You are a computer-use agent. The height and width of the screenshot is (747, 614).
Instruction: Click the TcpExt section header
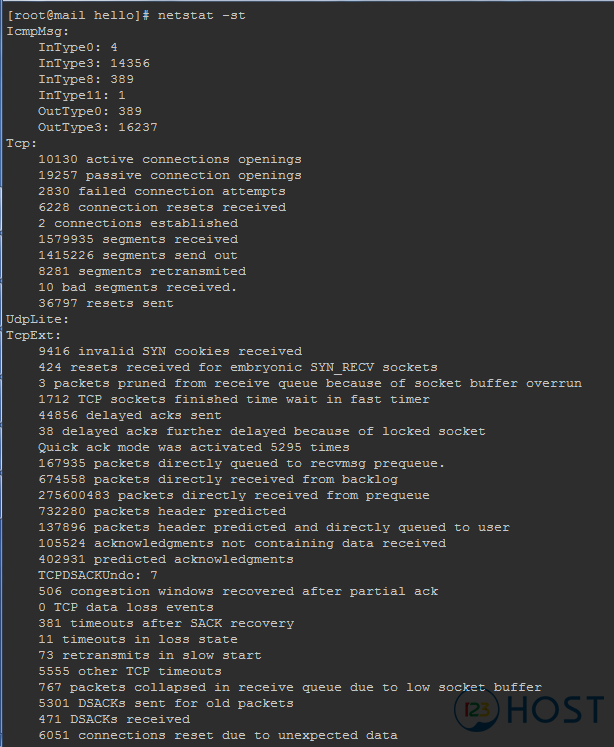[x=34, y=335]
